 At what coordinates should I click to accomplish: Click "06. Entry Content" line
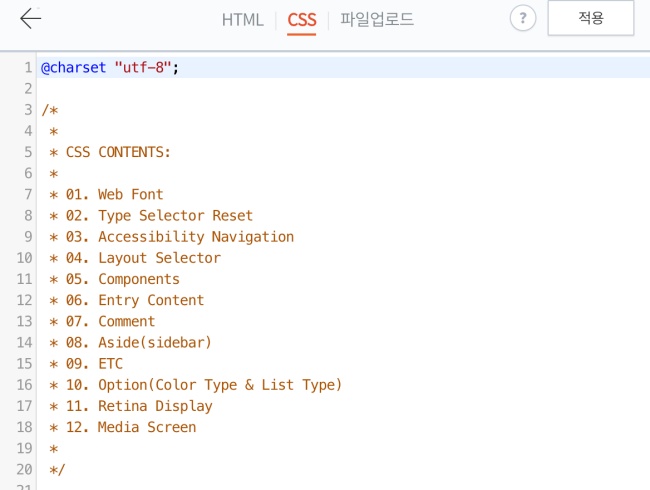pos(126,300)
